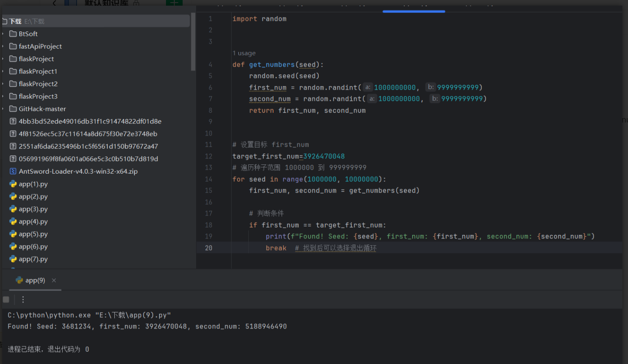Click the stop process square icon

(x=6, y=300)
